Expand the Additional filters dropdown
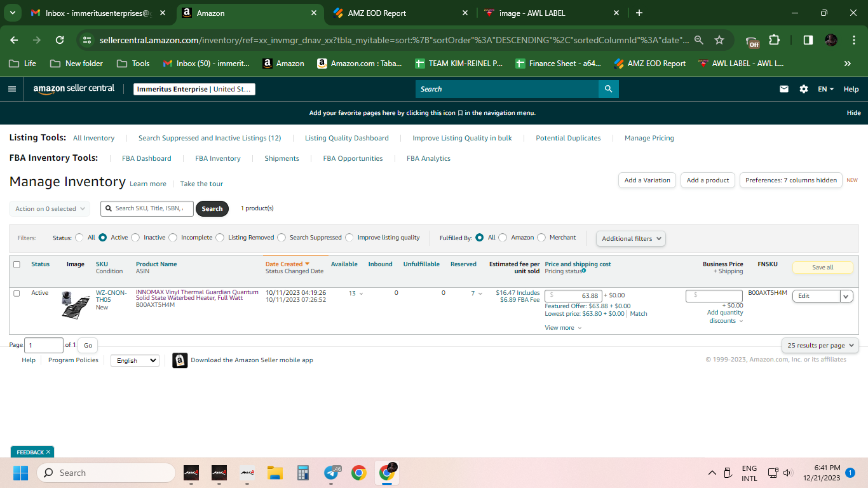 click(x=631, y=238)
